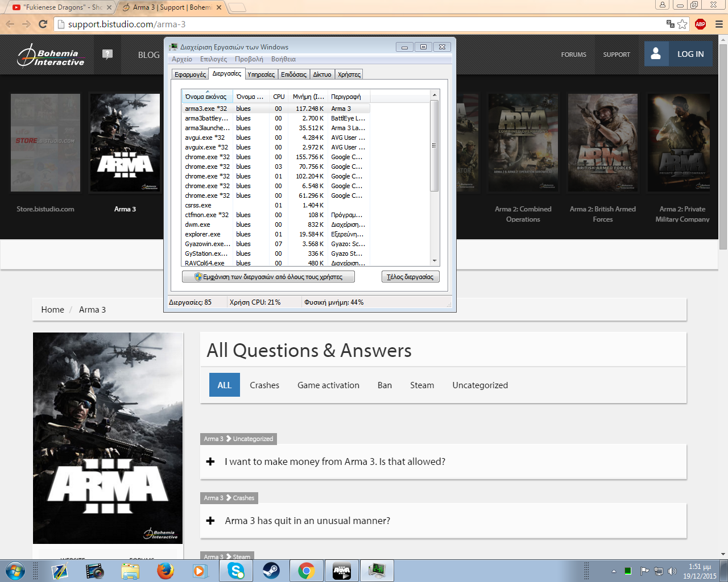Open the Adblock Plus extension icon
728x582 pixels.
700,24
